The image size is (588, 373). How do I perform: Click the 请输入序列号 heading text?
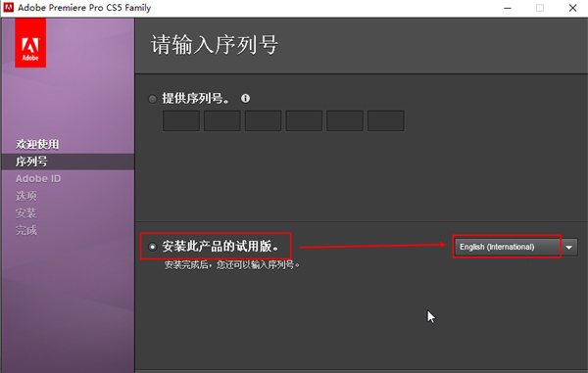[x=214, y=45]
